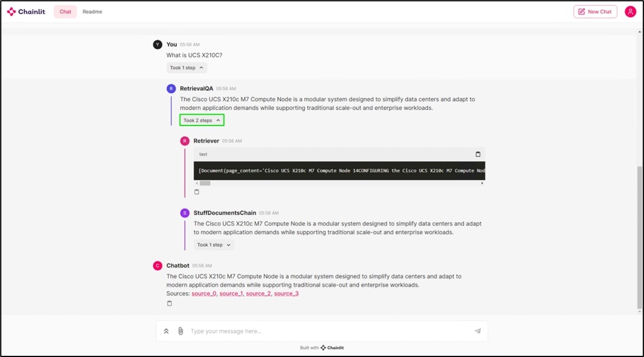Open the user profile avatar menu

pyautogui.click(x=630, y=12)
